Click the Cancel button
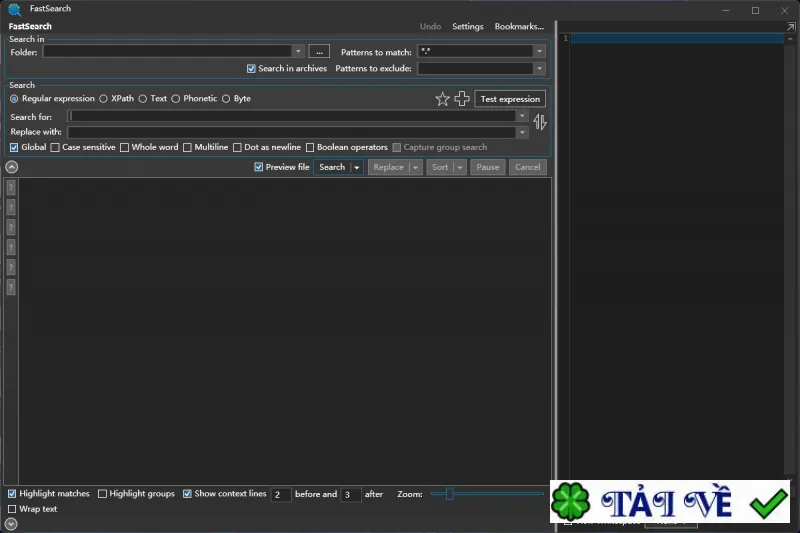The image size is (800, 533). (528, 167)
